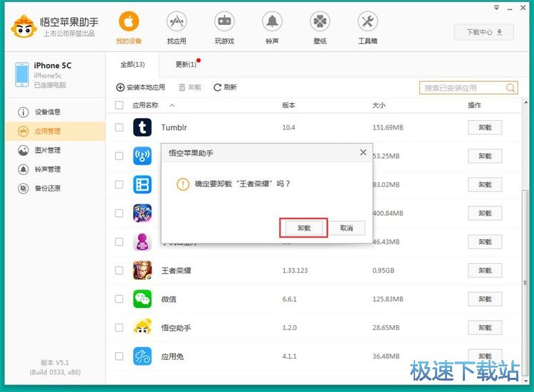Screen dimensions: 534x392
Task: Click uninstall button in 46.43MB row
Action: tap(485, 242)
